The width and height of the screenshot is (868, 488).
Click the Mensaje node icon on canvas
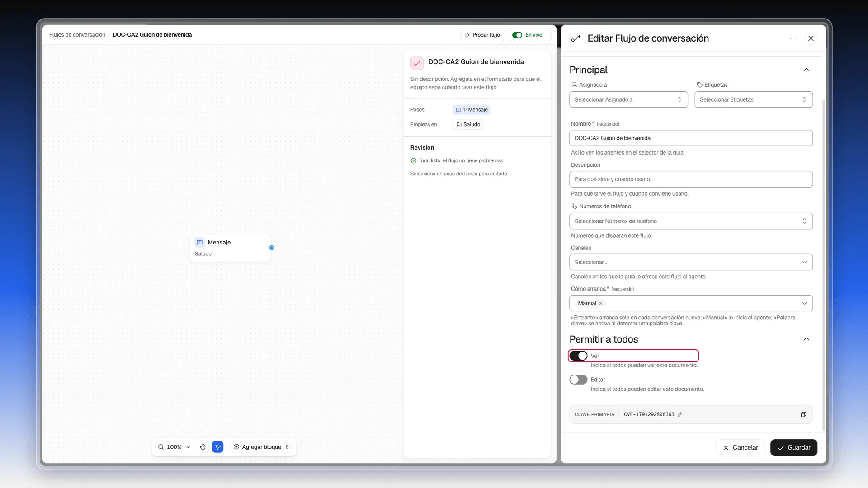[x=199, y=243]
